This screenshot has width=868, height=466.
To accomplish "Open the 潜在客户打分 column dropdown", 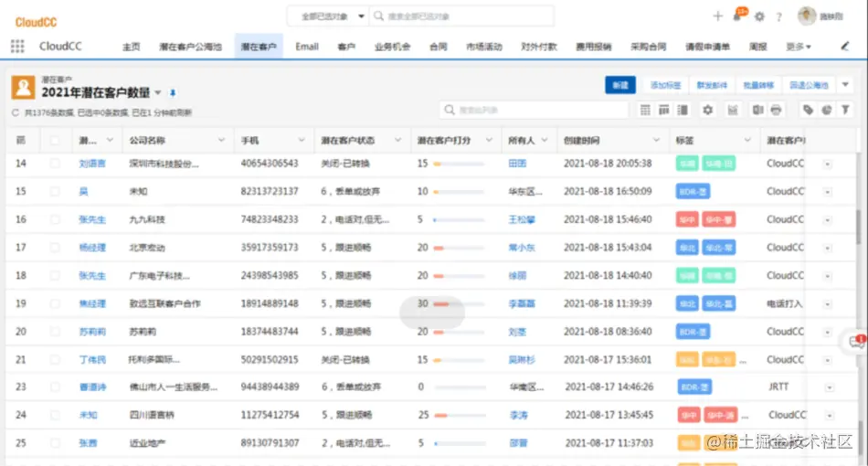I will pos(490,141).
